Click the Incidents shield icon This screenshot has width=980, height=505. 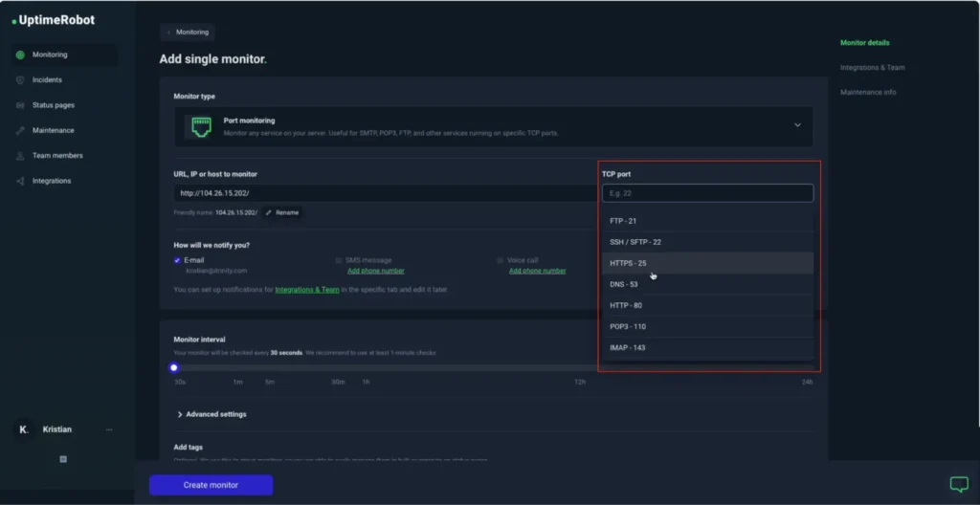pos(20,80)
